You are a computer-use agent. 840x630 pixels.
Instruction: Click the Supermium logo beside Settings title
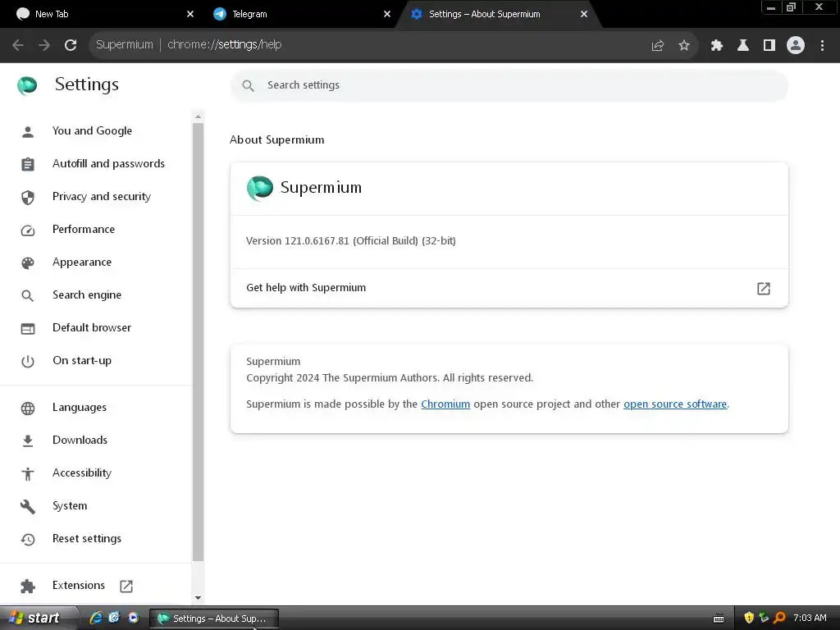point(27,85)
